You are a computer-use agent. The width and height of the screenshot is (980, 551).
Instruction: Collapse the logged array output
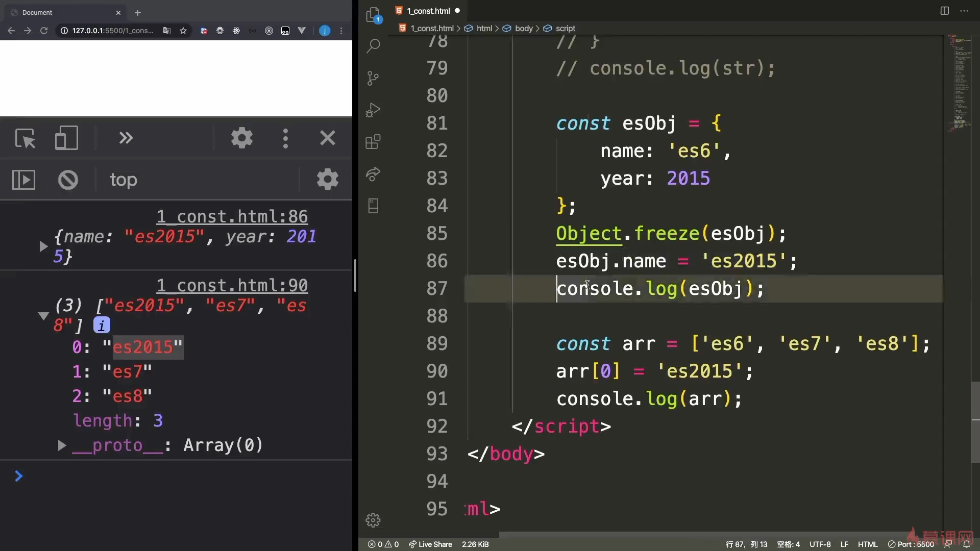pos(43,316)
